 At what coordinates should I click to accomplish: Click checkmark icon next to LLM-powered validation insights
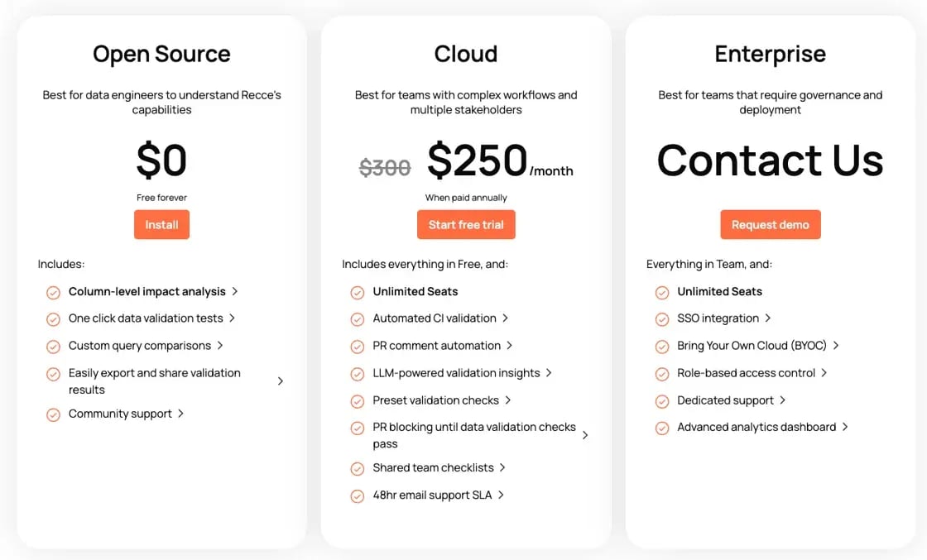(358, 374)
